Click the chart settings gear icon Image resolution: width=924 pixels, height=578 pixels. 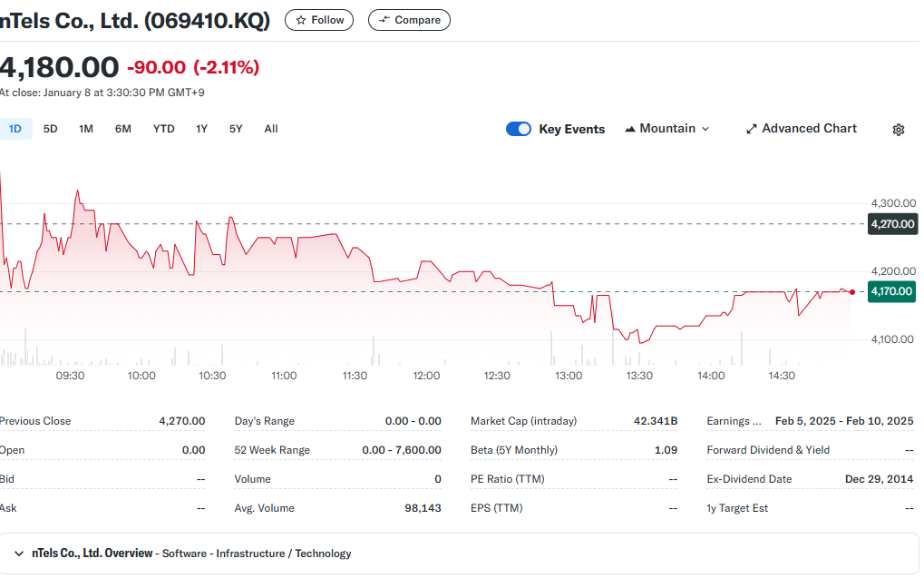[x=898, y=130]
